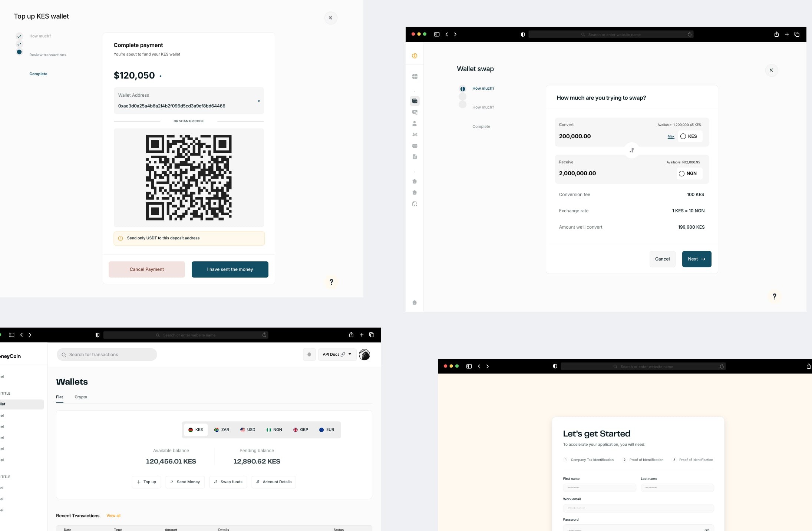Open dashboard grid icon in Wallet swap sidebar
Screen dimensions: 812x531
tap(415, 76)
